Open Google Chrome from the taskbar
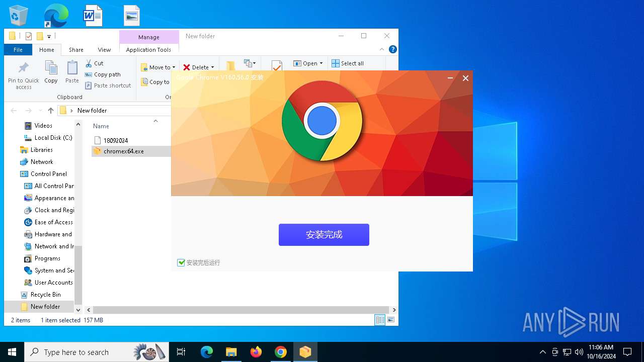The image size is (644, 362). coord(281,352)
